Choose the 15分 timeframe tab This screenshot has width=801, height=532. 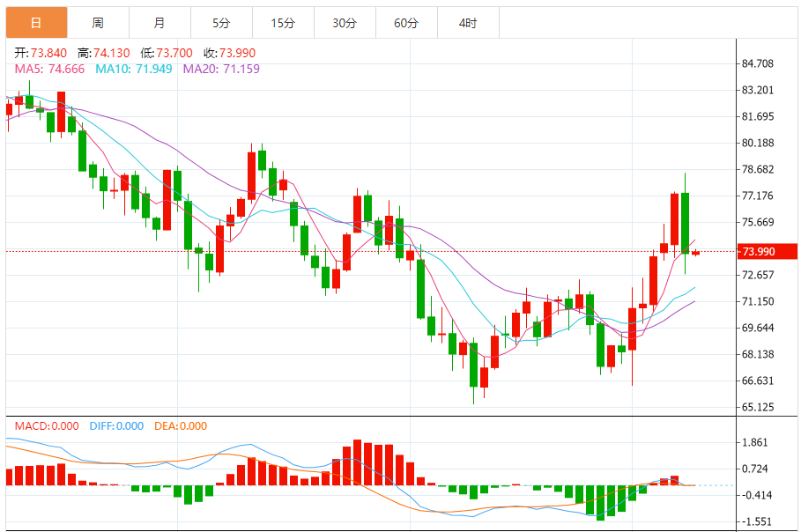pyautogui.click(x=284, y=23)
